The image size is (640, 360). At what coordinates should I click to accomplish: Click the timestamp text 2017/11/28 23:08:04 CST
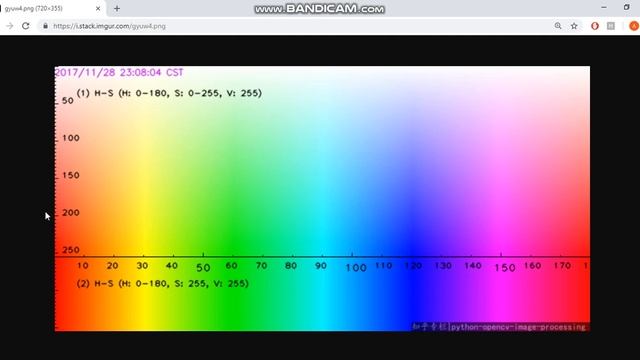click(x=119, y=73)
